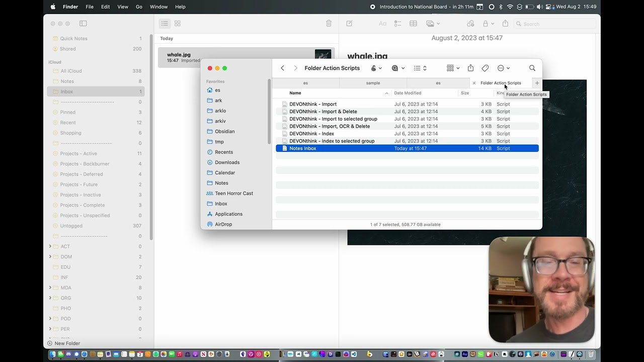The height and width of the screenshot is (362, 644).
Task: Switch Notes to gallery view
Action: coord(178,24)
